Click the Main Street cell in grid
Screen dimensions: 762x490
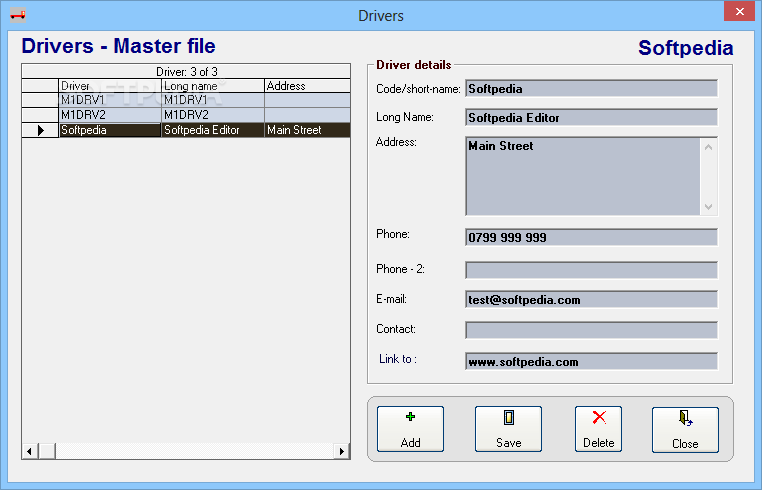307,130
